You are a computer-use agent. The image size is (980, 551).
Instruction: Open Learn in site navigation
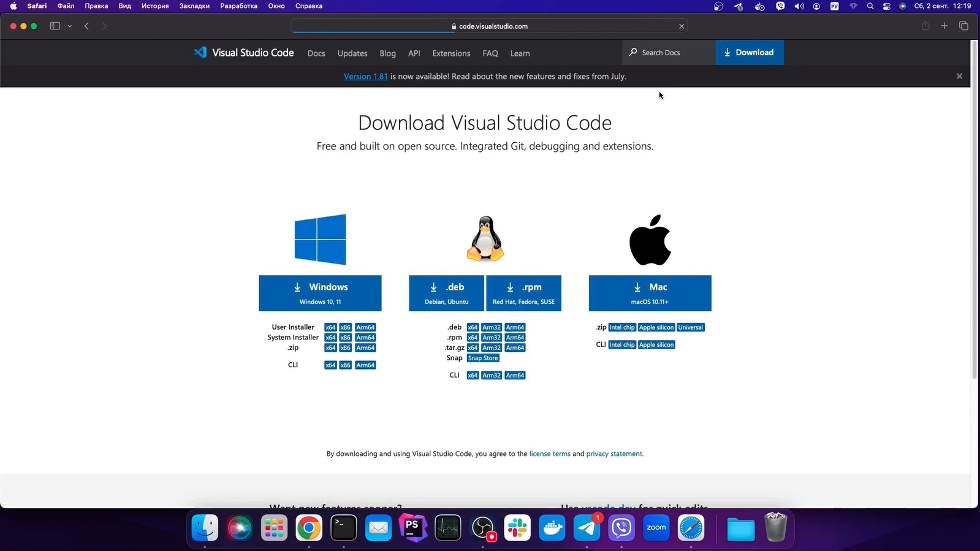tap(520, 53)
